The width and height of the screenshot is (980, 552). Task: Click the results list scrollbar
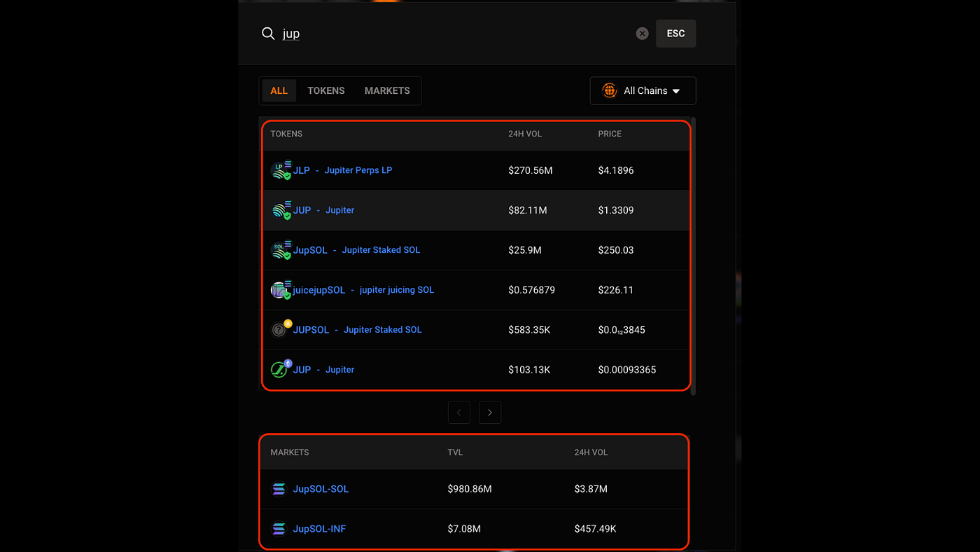click(694, 256)
